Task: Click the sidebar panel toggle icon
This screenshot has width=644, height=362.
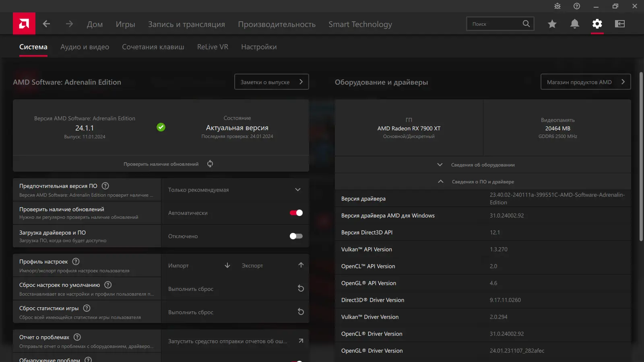Action: point(620,24)
